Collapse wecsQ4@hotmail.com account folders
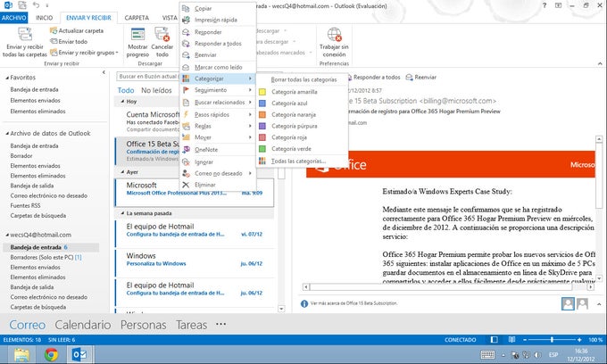The image size is (607, 364). (7, 235)
